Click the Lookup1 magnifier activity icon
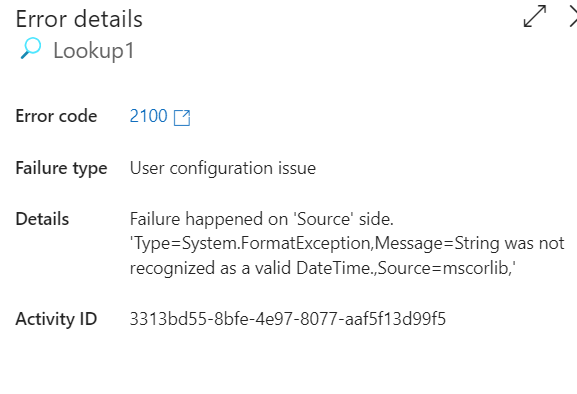577x394 pixels. 31,48
